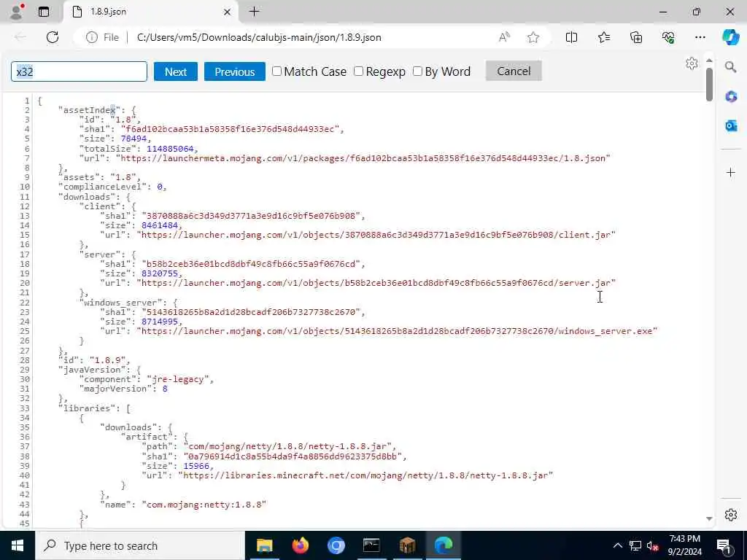This screenshot has width=747, height=560.
Task: Click the "jre-legacy" component value
Action: pos(178,379)
